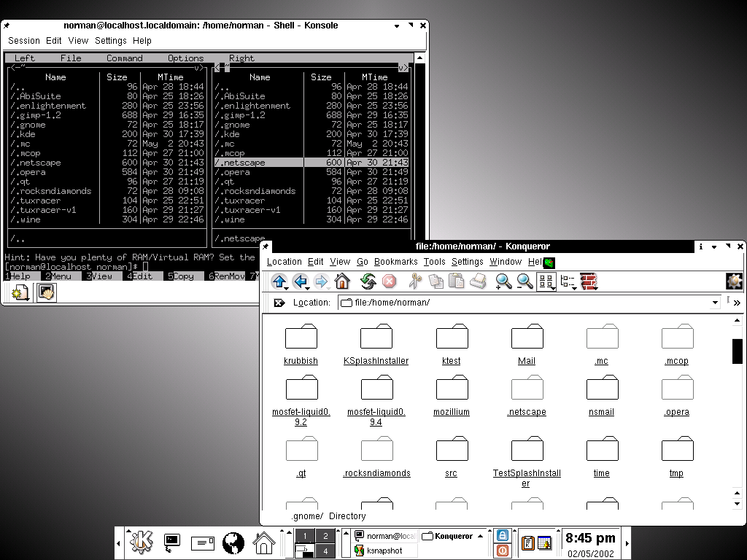Click the Zoom In magnifier icon

point(503,281)
